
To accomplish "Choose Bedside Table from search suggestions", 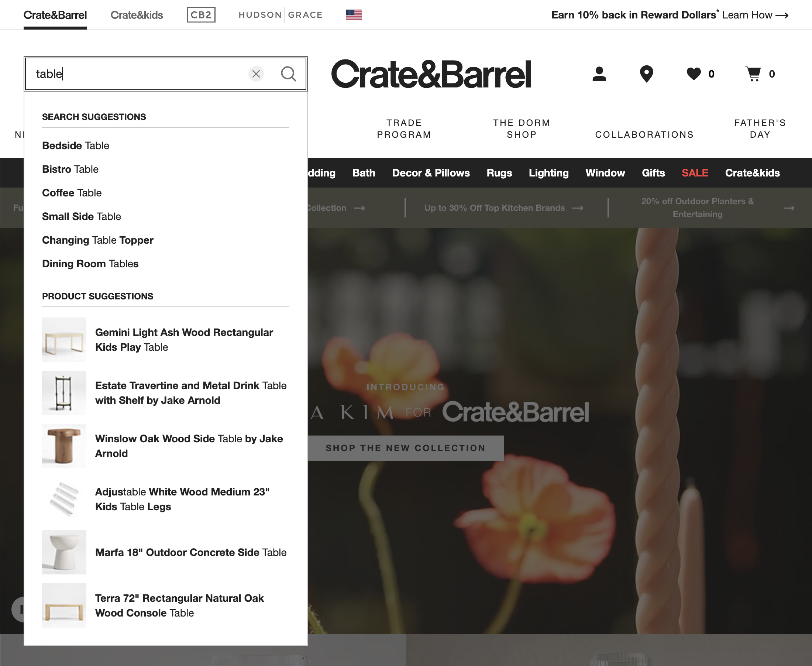I will [x=76, y=145].
